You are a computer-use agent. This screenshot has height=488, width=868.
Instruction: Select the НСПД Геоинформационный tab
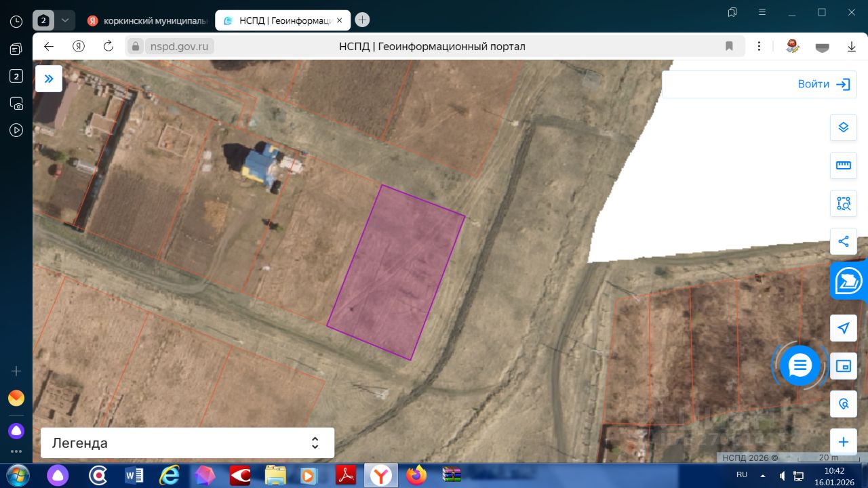coord(283,20)
